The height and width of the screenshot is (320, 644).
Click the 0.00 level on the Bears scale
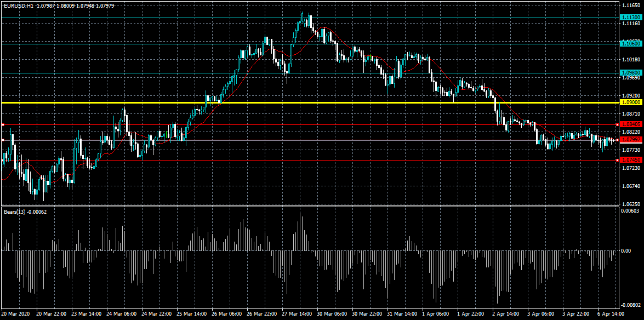[x=626, y=250]
